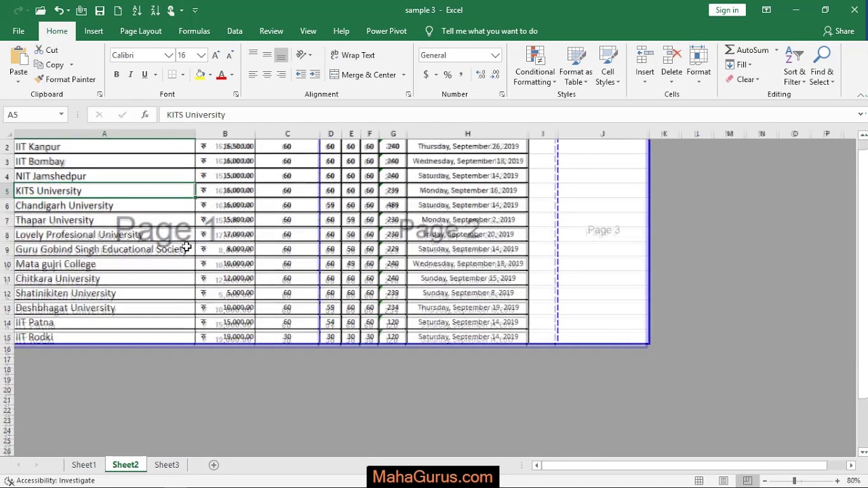Toggle bottom align

click(281, 55)
